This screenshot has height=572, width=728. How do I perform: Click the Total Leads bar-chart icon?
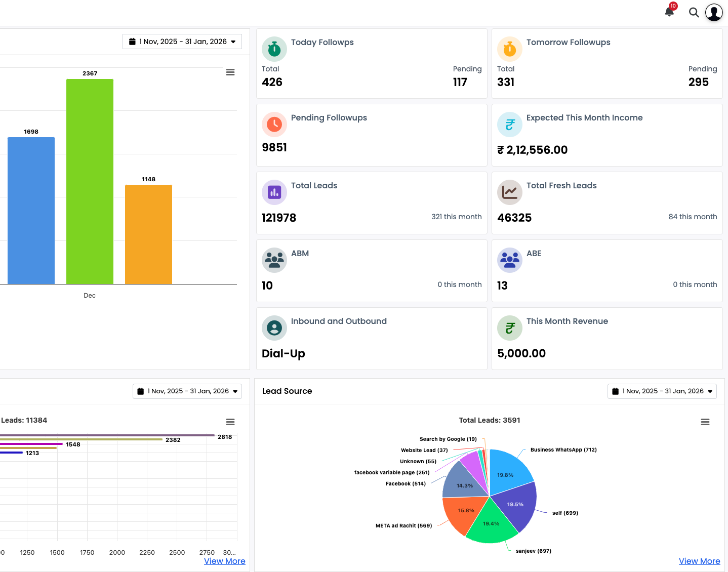[274, 192]
